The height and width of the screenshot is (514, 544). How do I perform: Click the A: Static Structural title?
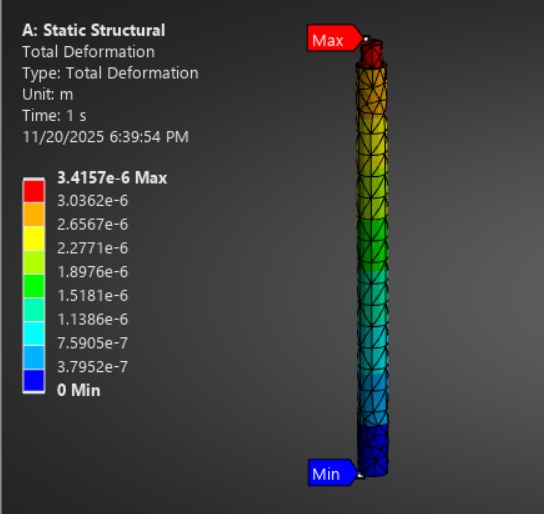pos(94,31)
